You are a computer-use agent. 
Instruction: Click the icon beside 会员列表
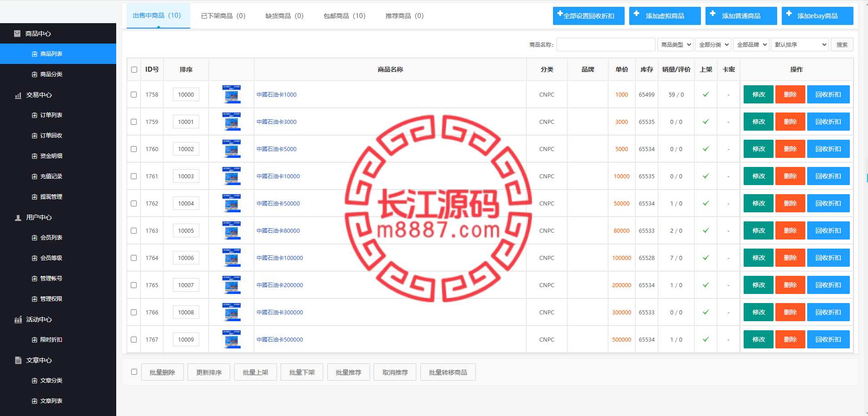click(x=35, y=238)
